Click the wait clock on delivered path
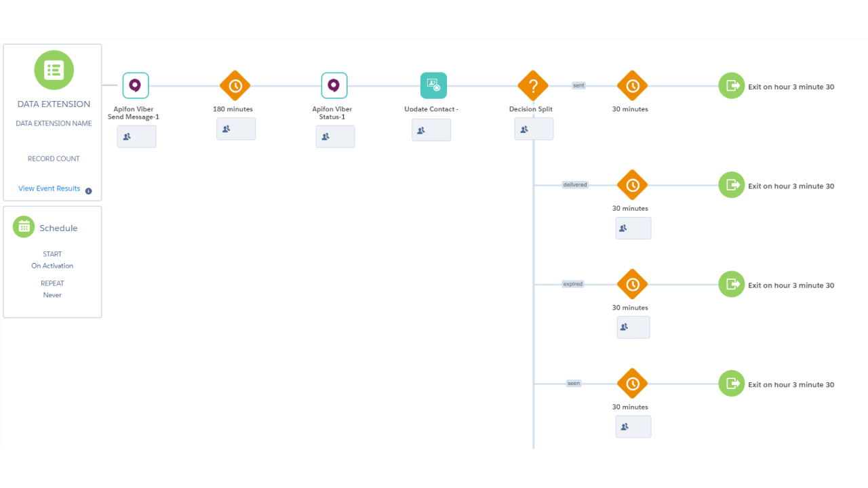This screenshot has height=488, width=868. click(x=632, y=185)
